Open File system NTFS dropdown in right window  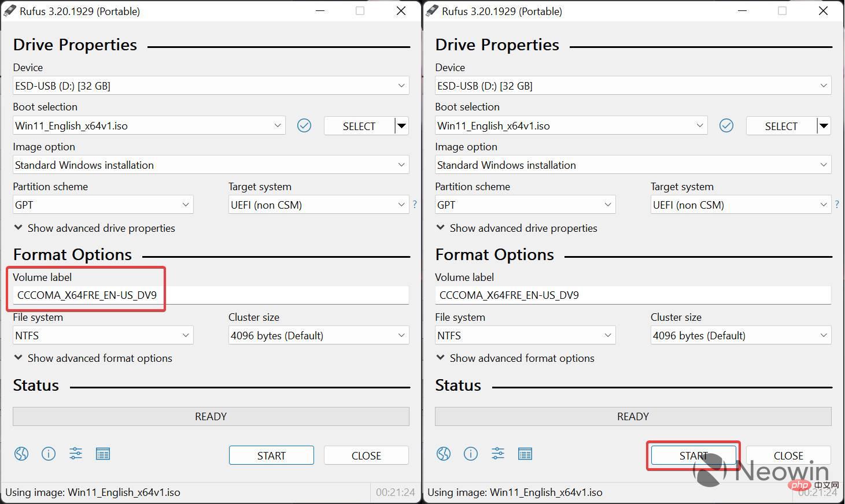(525, 335)
